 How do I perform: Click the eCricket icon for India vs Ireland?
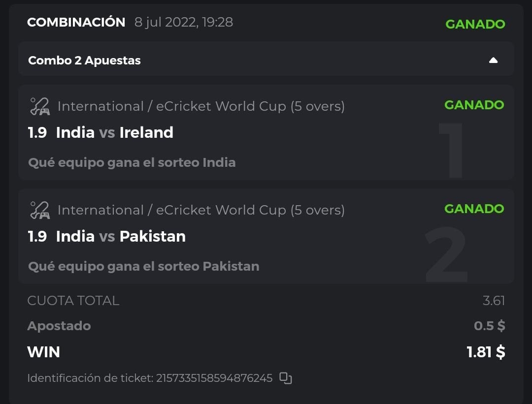tap(39, 106)
